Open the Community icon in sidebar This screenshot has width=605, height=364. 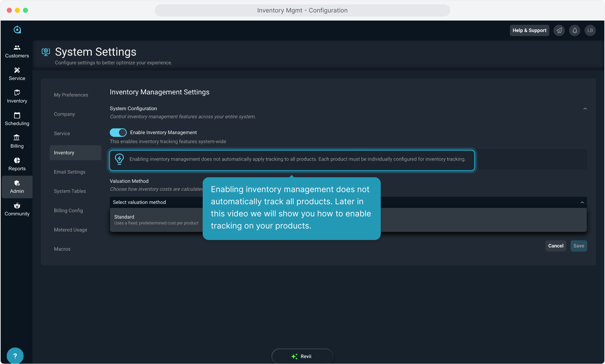click(17, 206)
